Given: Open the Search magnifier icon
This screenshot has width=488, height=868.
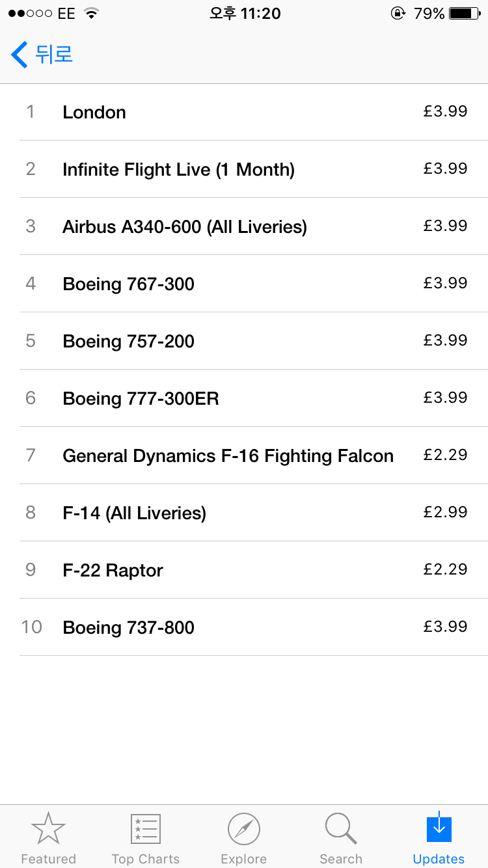Looking at the screenshot, I should click(340, 829).
